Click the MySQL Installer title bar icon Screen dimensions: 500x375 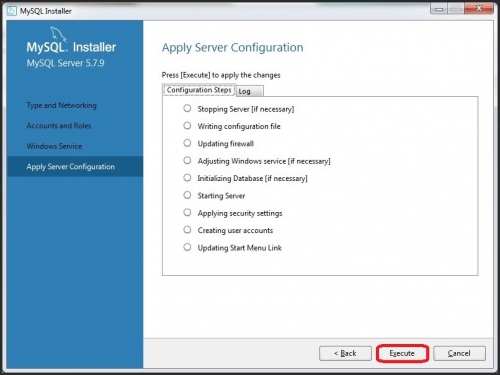pos(12,11)
